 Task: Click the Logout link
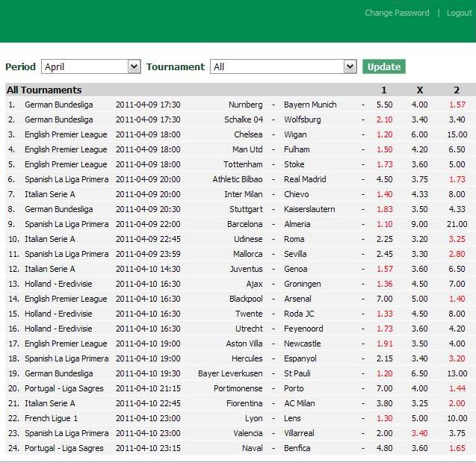click(460, 13)
